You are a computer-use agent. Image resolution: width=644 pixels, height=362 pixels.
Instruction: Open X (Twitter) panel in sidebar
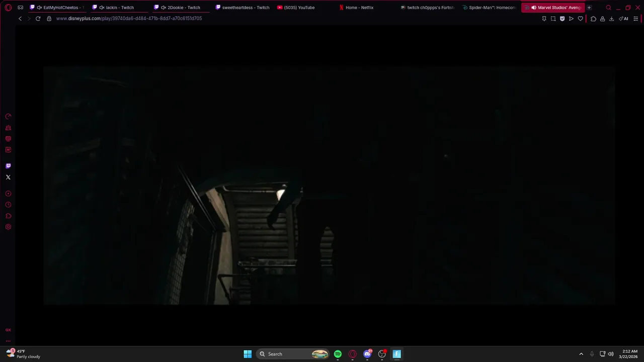(8, 177)
